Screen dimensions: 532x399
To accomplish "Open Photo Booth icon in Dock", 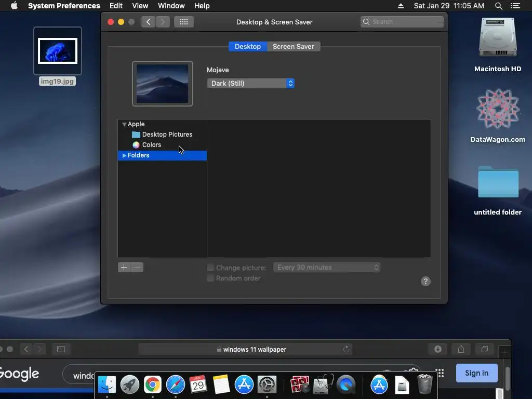I will pyautogui.click(x=300, y=384).
